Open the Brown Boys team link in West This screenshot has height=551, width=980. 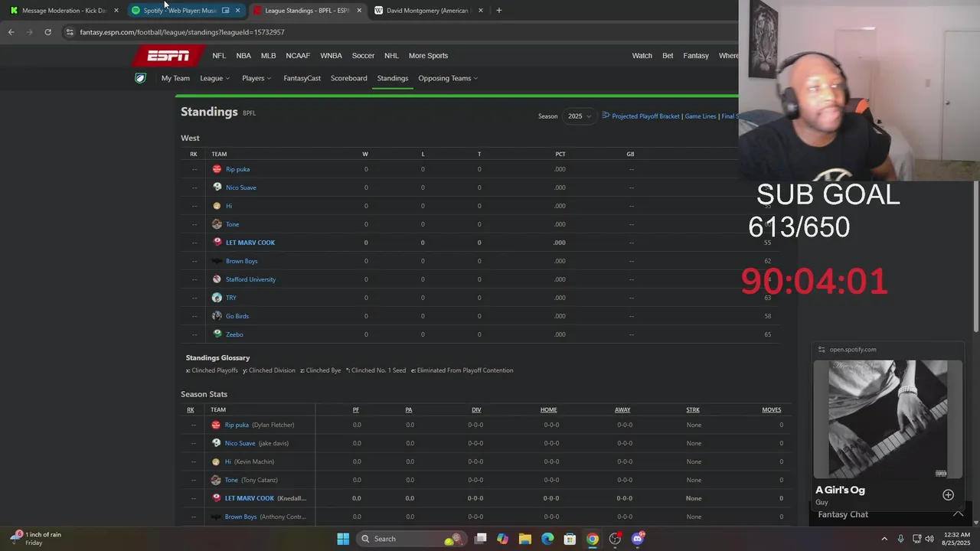click(x=241, y=261)
